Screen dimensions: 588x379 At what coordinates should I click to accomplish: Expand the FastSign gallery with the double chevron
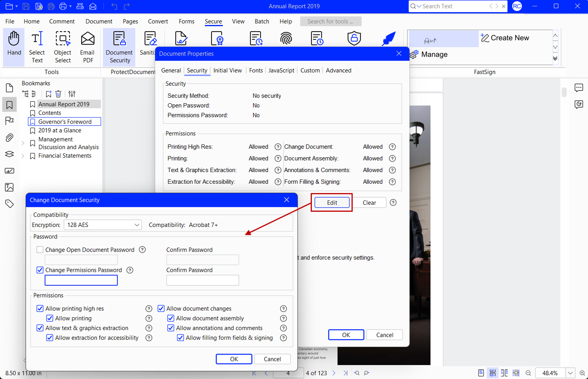click(x=555, y=59)
